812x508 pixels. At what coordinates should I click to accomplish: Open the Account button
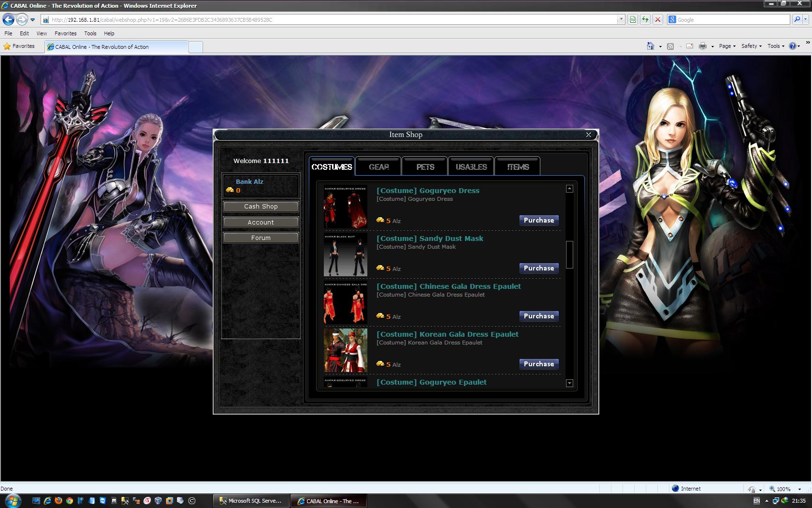coord(261,222)
